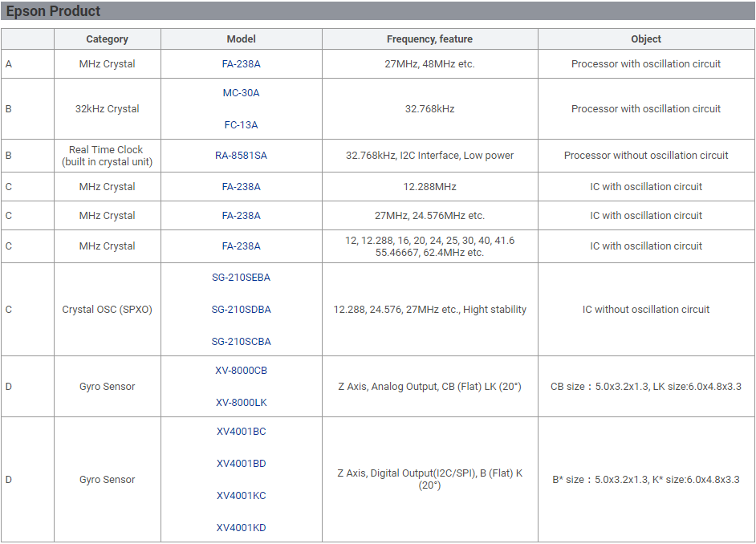Open the RA-8581SA real time clock link
Image resolution: width=756 pixels, height=544 pixels.
(x=241, y=155)
